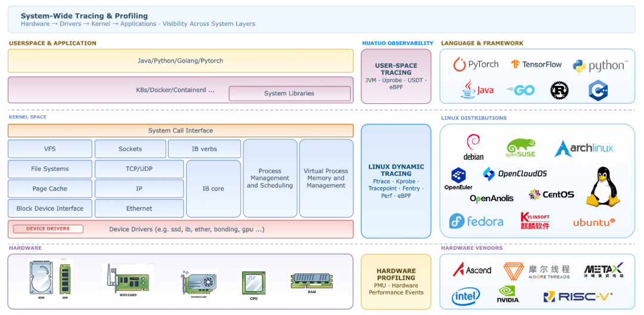
Task: Click the Ethernet block
Action: [x=139, y=208]
